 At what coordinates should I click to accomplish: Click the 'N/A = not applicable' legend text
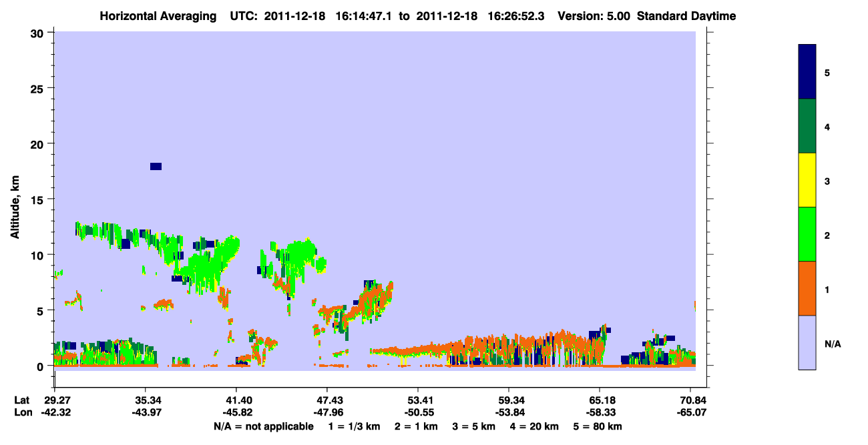tap(263, 426)
